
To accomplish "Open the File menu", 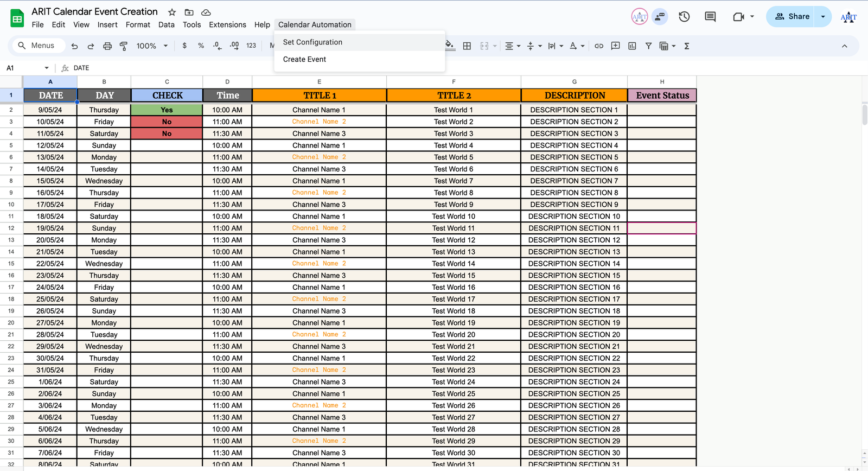I will point(38,24).
